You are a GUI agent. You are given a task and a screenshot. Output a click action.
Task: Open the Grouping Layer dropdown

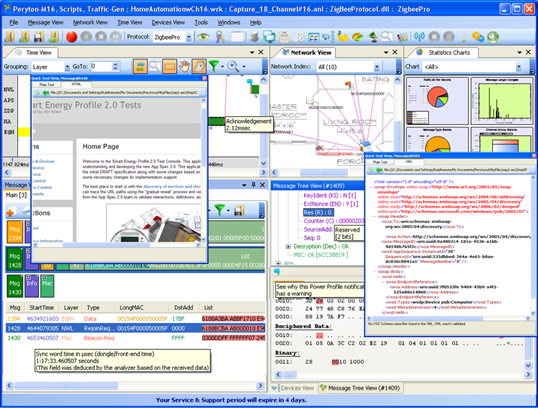pos(67,67)
